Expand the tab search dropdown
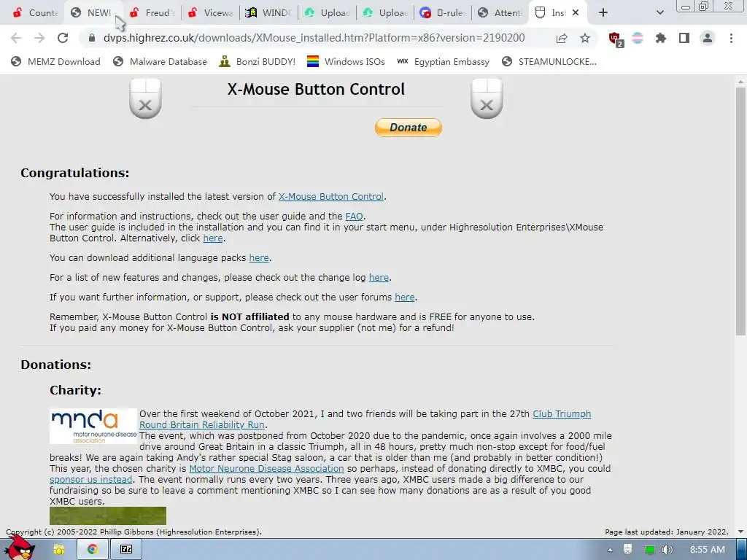This screenshot has height=560, width=747. [x=659, y=13]
